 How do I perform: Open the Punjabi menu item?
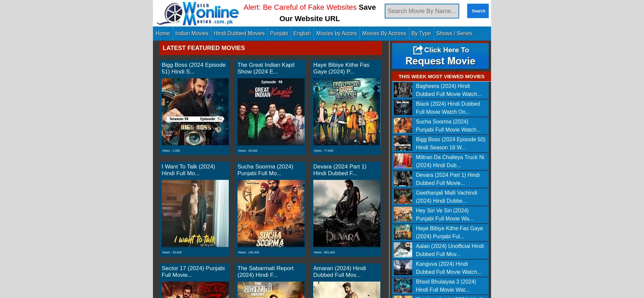(279, 34)
